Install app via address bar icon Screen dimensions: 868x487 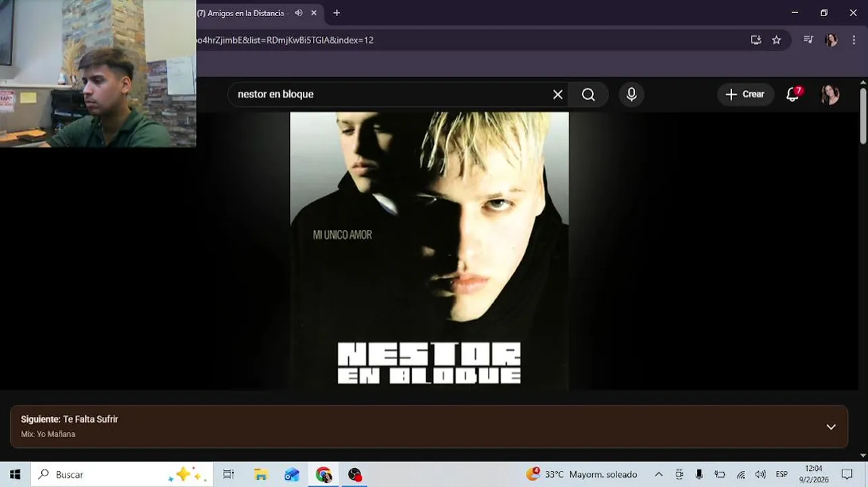click(x=756, y=40)
